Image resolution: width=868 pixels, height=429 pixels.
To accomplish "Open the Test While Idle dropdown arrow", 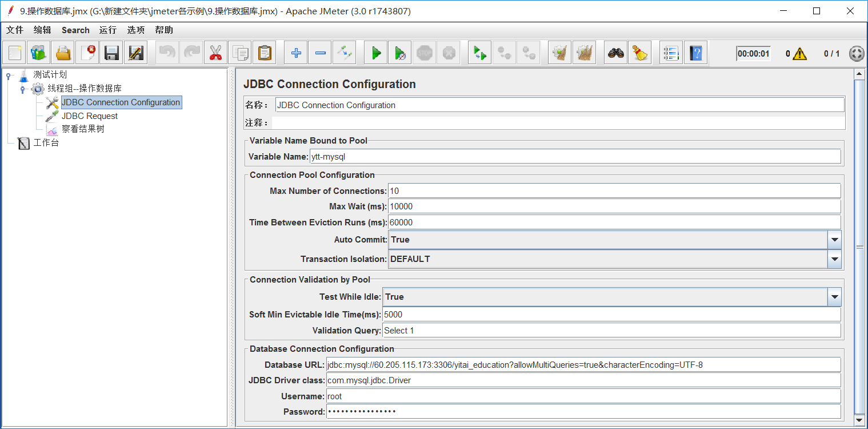I will click(834, 297).
